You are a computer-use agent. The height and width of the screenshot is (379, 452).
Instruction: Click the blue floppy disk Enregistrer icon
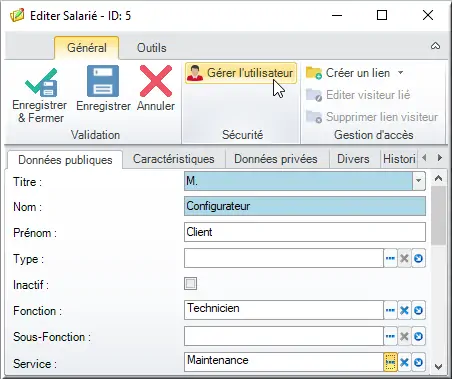103,81
